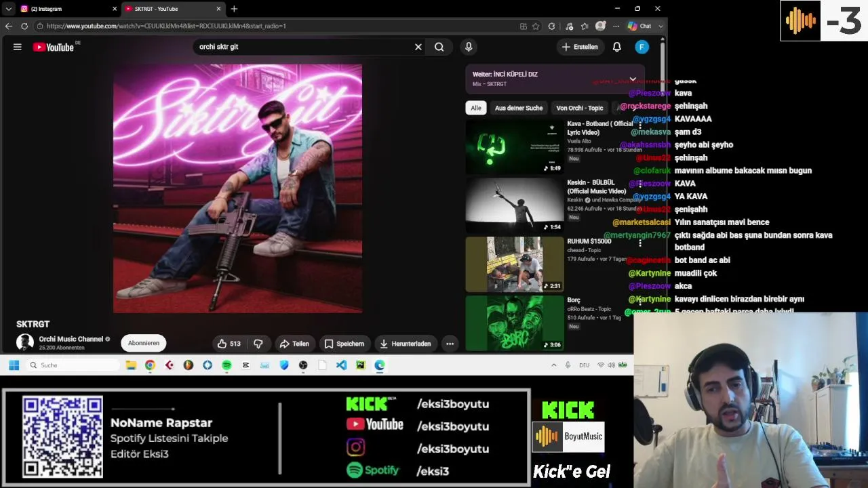
Task: Click the microphone icon in system tray
Action: pyautogui.click(x=568, y=365)
